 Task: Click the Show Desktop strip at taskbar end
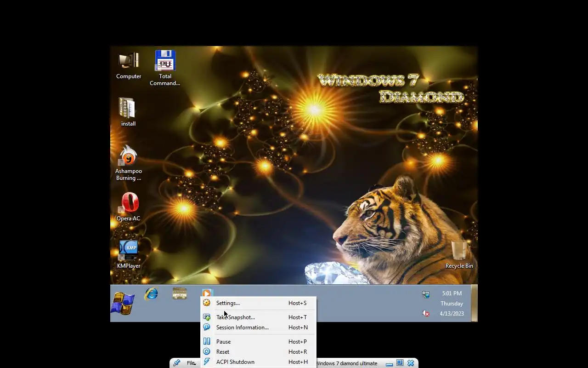pyautogui.click(x=475, y=303)
